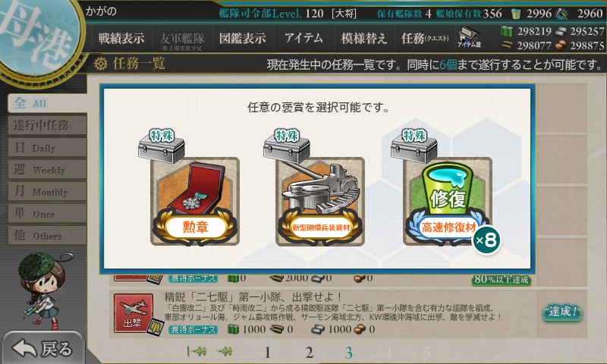
Task: Jump to the first quest page arrow
Action: pyautogui.click(x=197, y=351)
